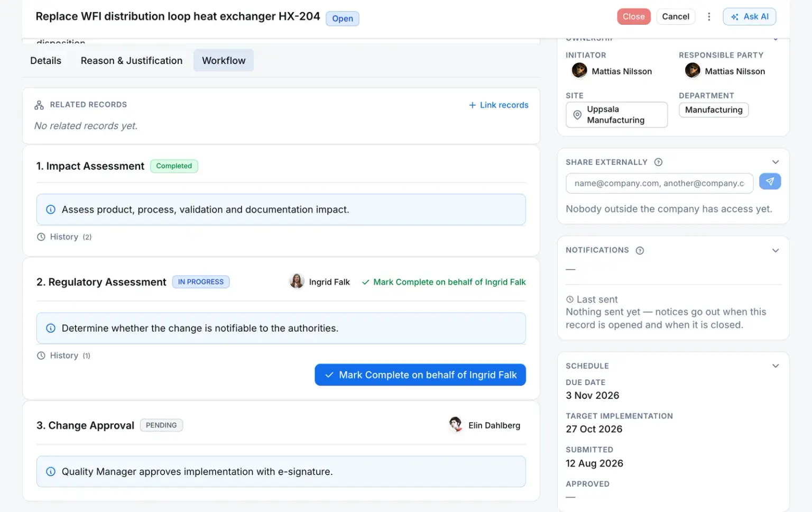Click location pin icon in Site field
Image resolution: width=812 pixels, height=512 pixels.
(577, 115)
